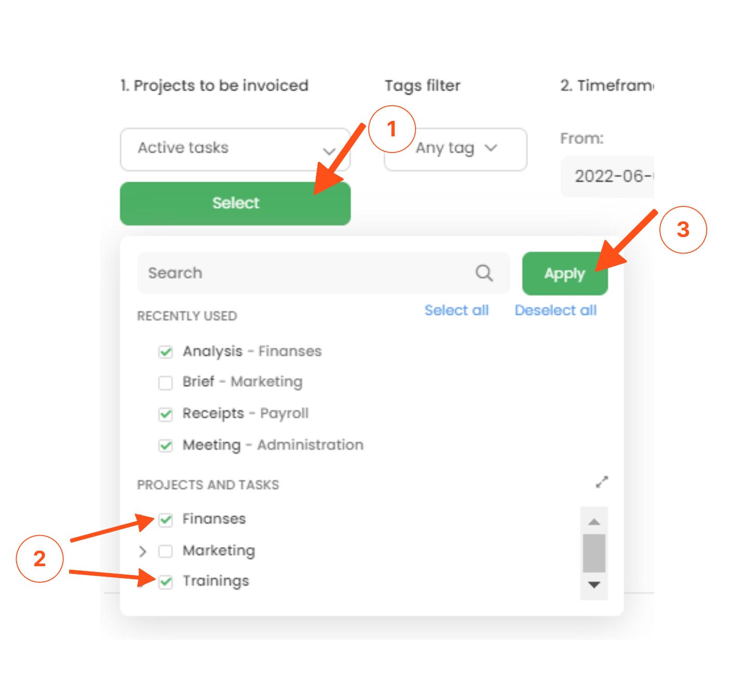Click the search magnifier icon

483,273
